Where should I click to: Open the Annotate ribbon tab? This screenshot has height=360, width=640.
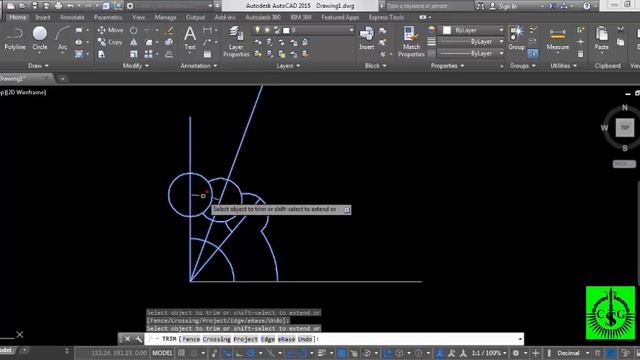(72, 18)
